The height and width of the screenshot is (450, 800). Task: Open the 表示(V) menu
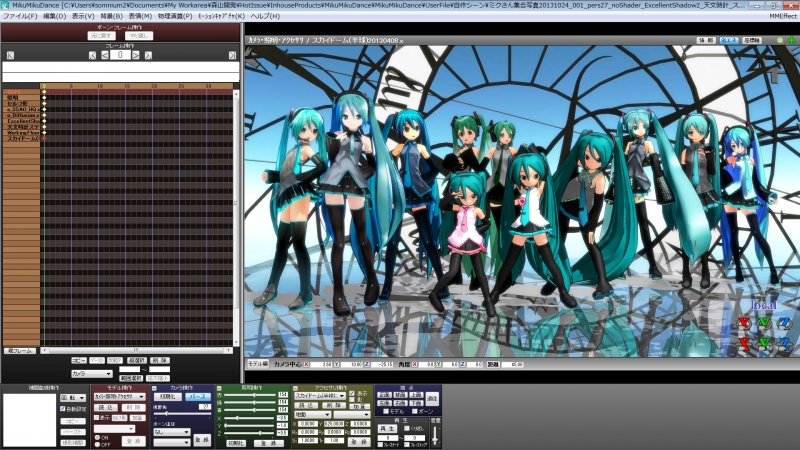pyautogui.click(x=83, y=16)
